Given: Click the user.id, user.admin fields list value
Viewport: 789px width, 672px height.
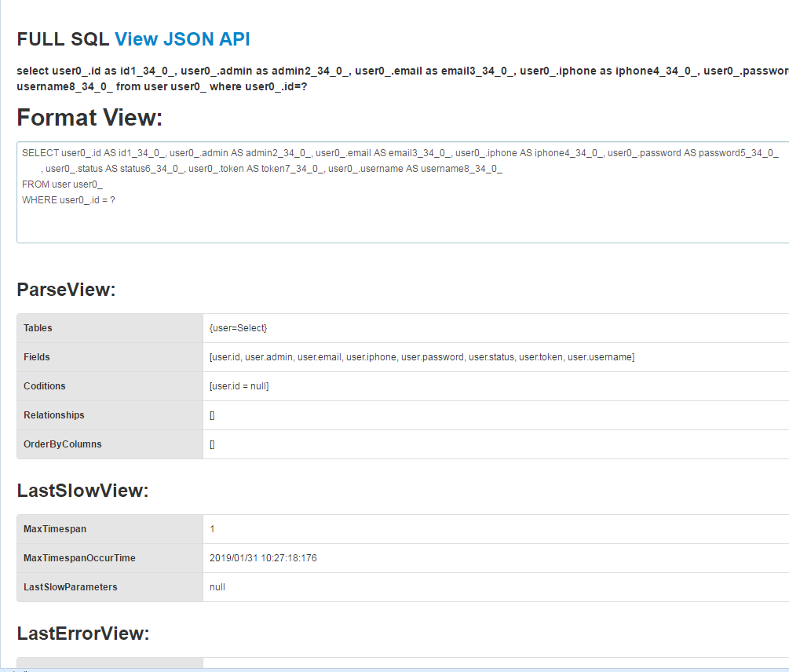Looking at the screenshot, I should (x=422, y=357).
